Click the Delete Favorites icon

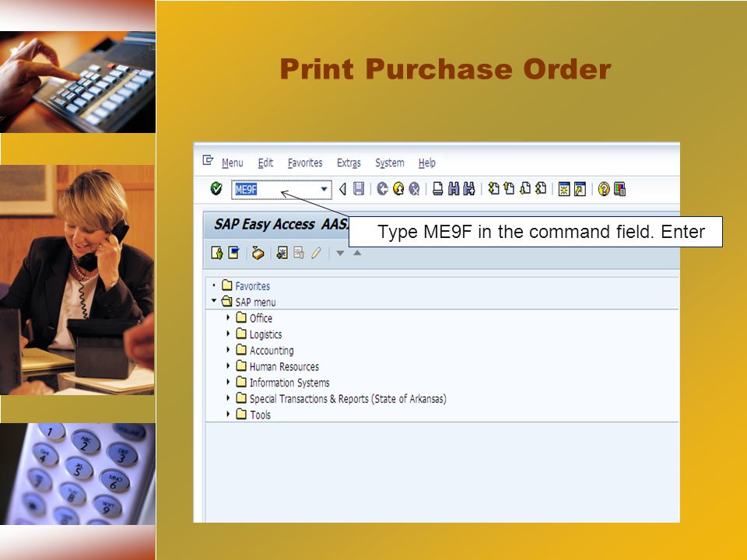point(299,252)
